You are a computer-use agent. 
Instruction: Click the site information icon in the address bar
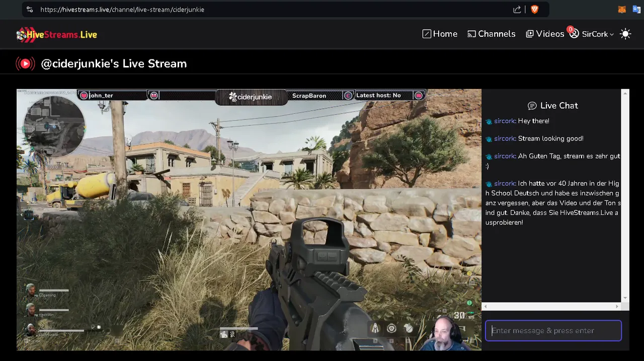(x=30, y=10)
